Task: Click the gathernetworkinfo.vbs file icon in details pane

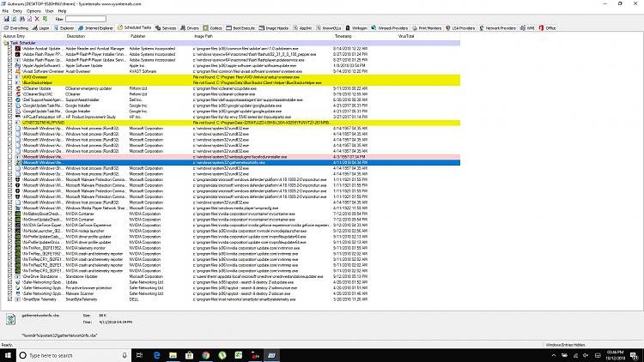Action: pos(10,319)
